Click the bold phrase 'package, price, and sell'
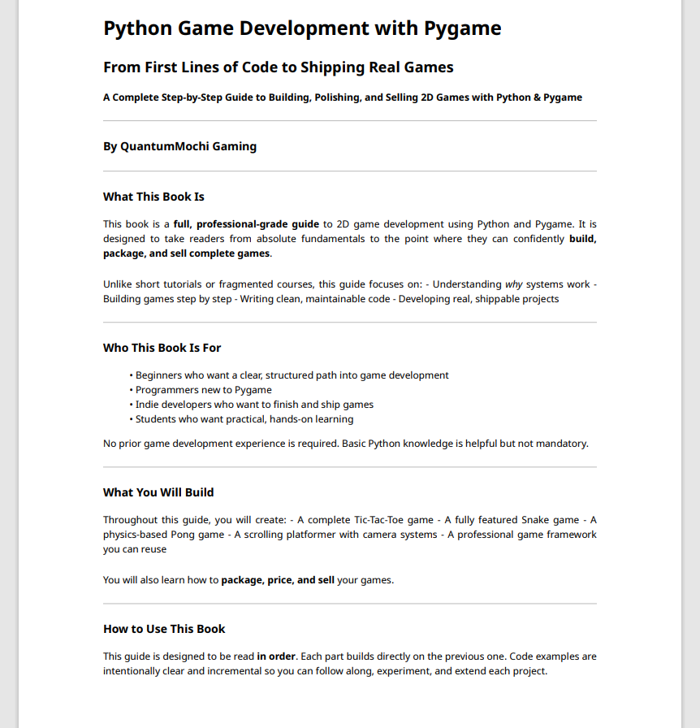This screenshot has width=700, height=728. tap(278, 580)
